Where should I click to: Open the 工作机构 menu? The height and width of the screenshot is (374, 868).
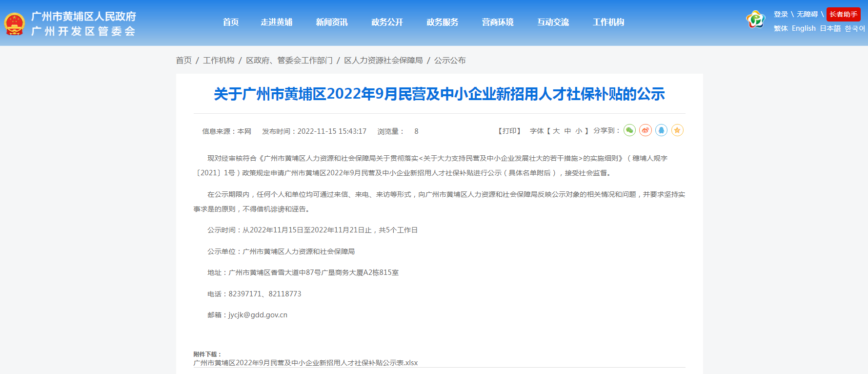(x=608, y=22)
